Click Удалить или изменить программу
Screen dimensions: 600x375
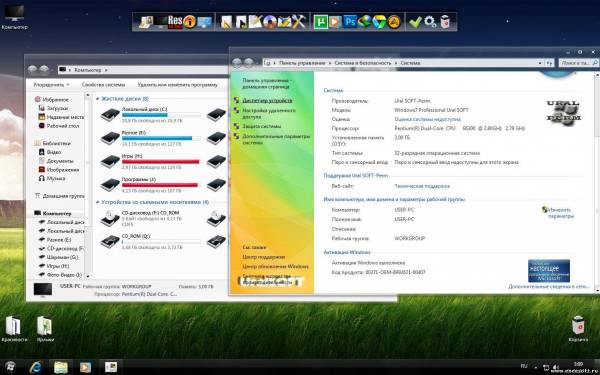coord(177,85)
